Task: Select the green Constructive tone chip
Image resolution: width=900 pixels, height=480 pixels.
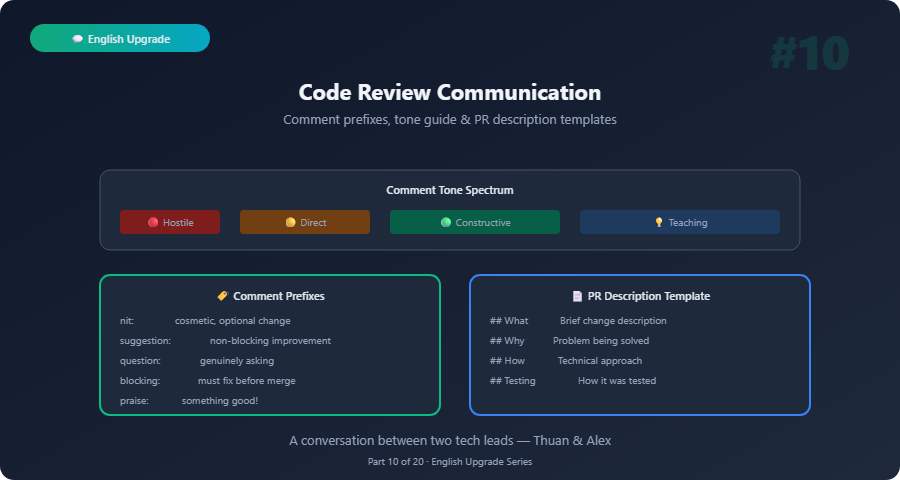Action: tap(475, 222)
